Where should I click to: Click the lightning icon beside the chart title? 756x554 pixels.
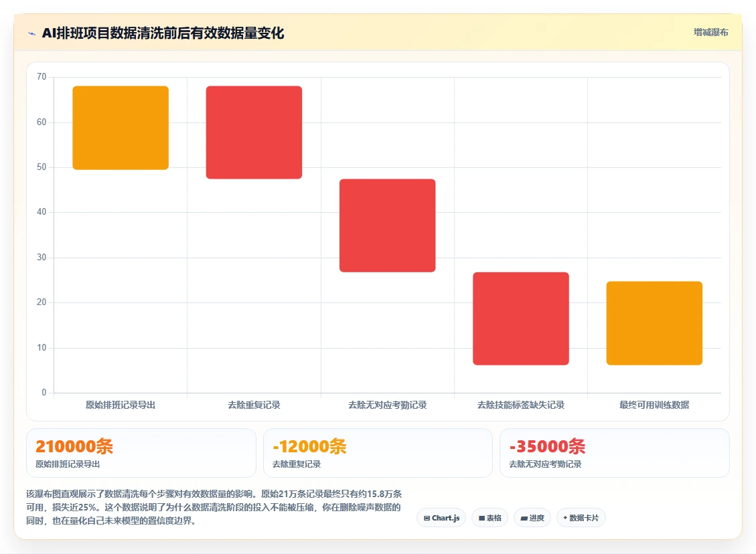pyautogui.click(x=32, y=33)
